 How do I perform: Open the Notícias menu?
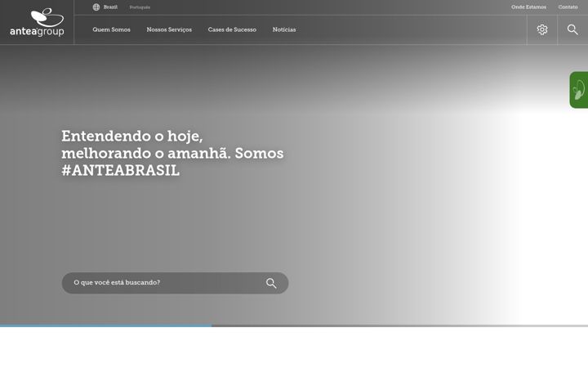pyautogui.click(x=284, y=29)
